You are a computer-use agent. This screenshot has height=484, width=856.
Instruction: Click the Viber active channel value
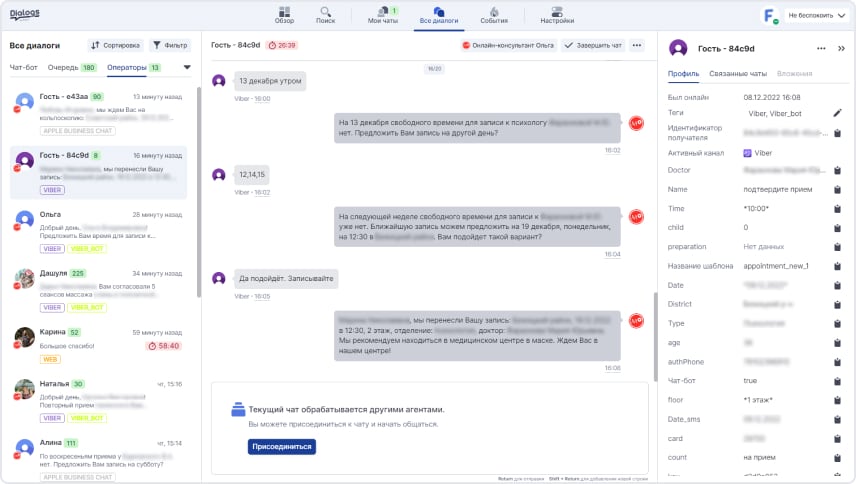coord(758,153)
